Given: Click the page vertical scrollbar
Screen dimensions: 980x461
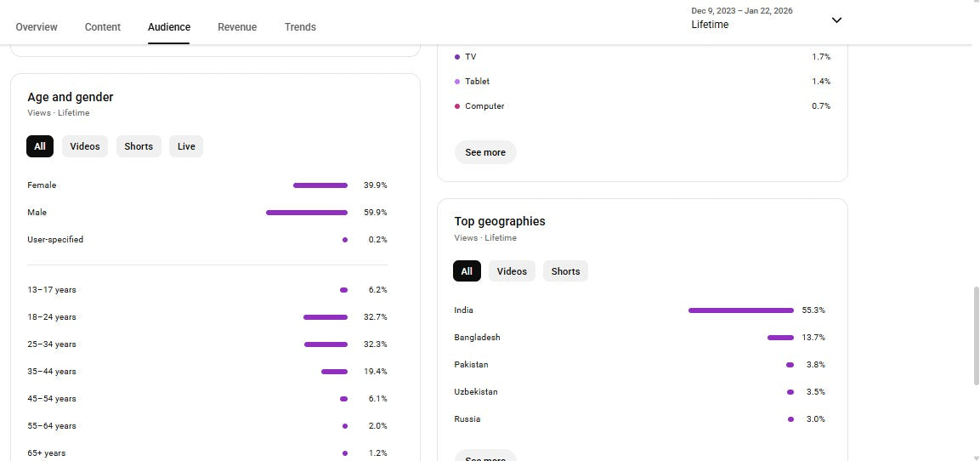Looking at the screenshot, I should [x=975, y=335].
